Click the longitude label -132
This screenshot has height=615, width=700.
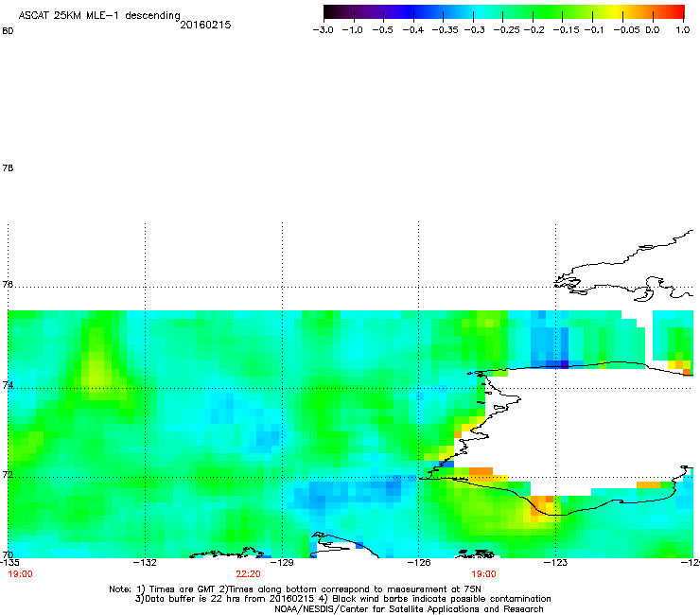(x=145, y=563)
